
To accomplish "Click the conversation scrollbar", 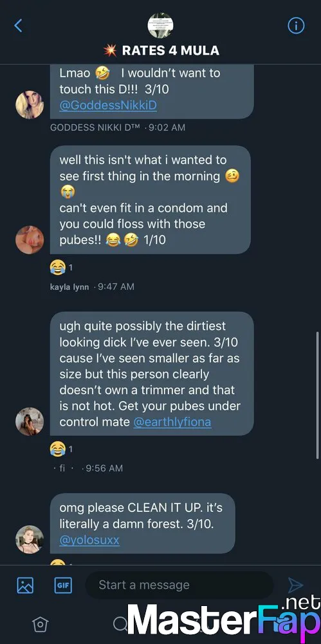I will pos(318,395).
